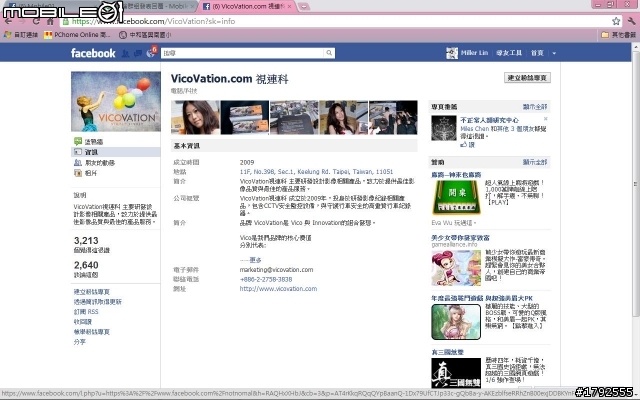Image resolution: width=640 pixels, height=400 pixels.
Task: Open PChome Online bookmark
Action: 78,35
